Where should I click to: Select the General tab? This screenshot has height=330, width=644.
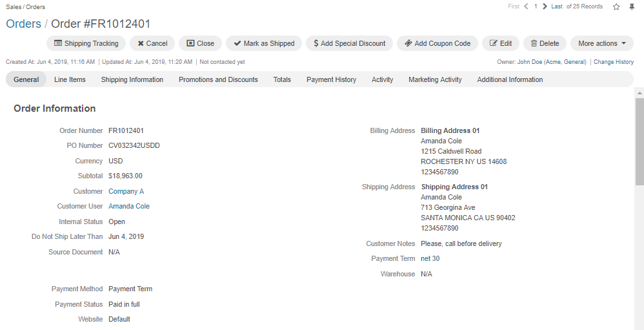[x=26, y=79]
